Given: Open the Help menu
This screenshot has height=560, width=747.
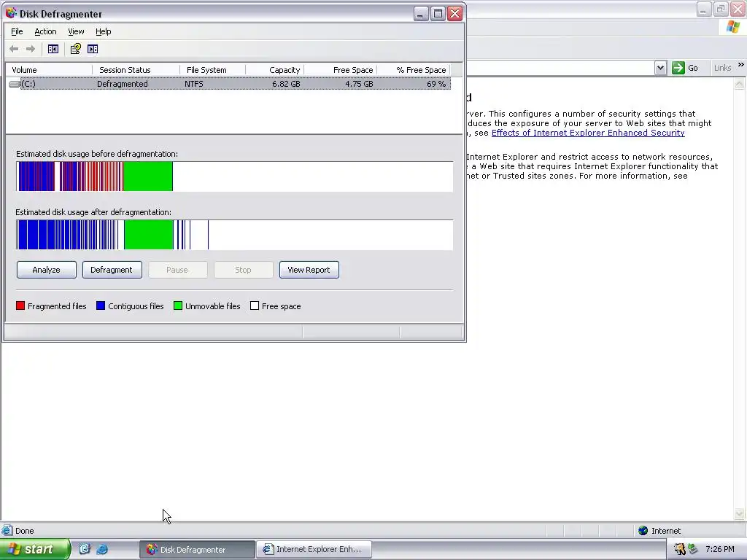Looking at the screenshot, I should (103, 31).
